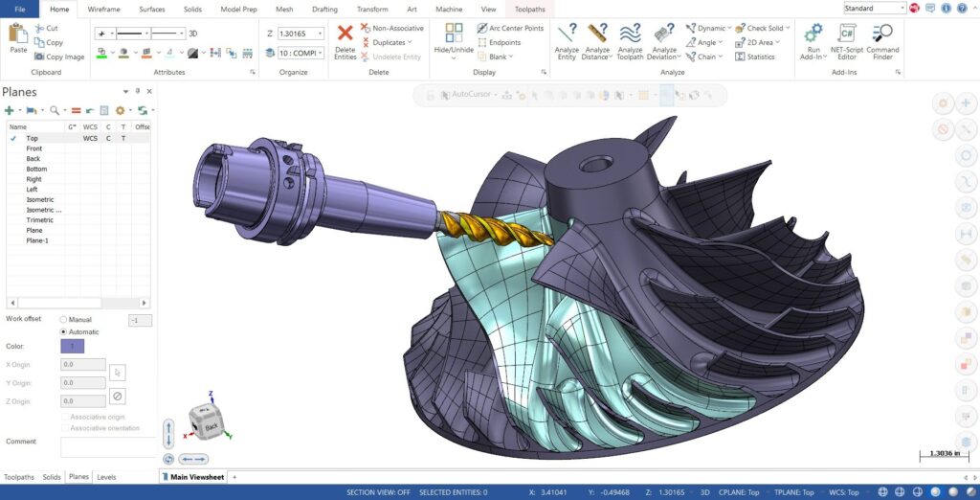Click the magnifier find plane icon
980x500 pixels.
pyautogui.click(x=55, y=111)
